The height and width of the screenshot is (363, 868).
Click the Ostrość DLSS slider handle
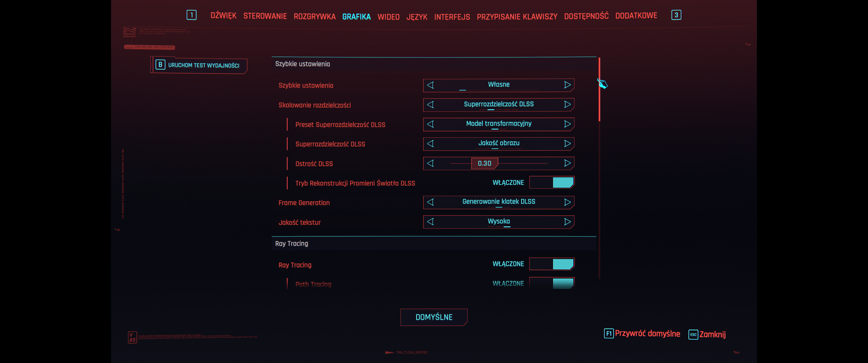484,163
